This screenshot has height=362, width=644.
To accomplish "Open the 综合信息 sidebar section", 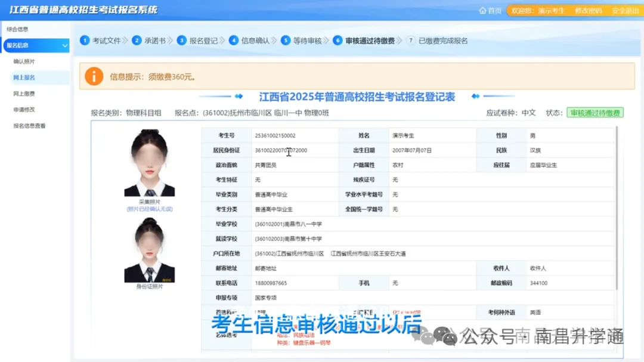I will point(17,29).
